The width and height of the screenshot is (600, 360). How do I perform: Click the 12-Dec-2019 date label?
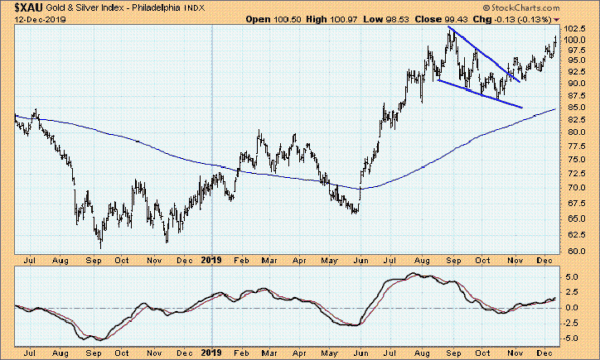click(41, 20)
